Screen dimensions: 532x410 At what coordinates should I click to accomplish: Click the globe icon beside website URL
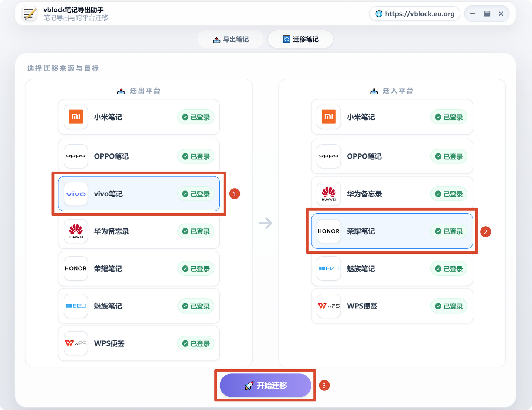click(x=379, y=14)
